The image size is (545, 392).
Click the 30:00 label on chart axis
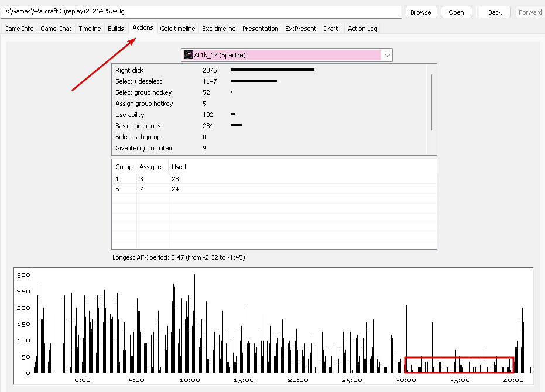(406, 380)
